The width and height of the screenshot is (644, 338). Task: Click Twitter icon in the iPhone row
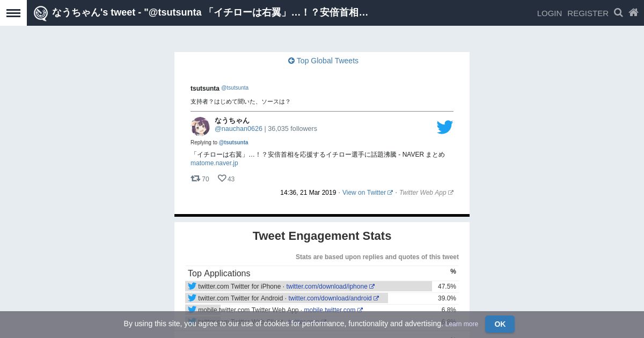(192, 286)
